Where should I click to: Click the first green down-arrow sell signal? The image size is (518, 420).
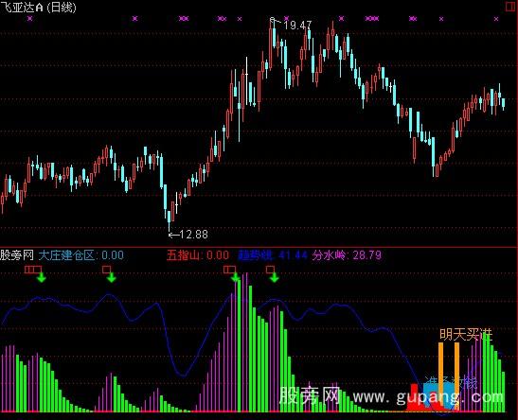(x=42, y=277)
